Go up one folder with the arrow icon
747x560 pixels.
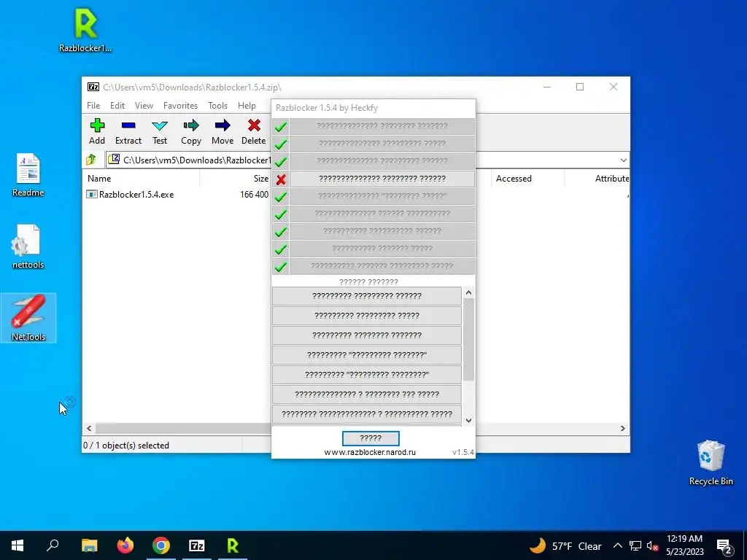point(91,160)
